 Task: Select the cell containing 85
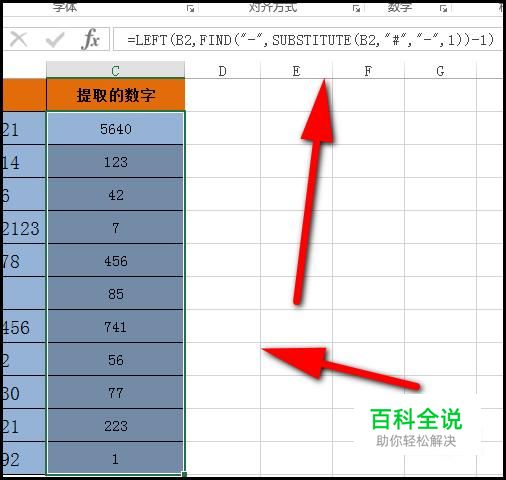[115, 293]
